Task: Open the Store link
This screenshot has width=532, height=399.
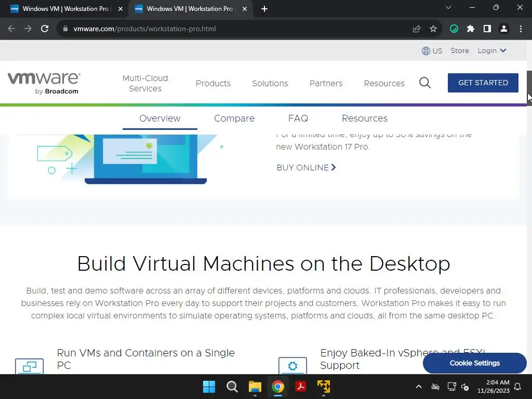Action: 460,50
